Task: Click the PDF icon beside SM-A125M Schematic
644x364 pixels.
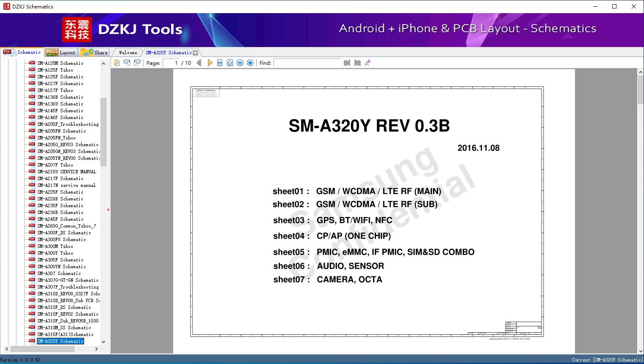Action: click(32, 63)
